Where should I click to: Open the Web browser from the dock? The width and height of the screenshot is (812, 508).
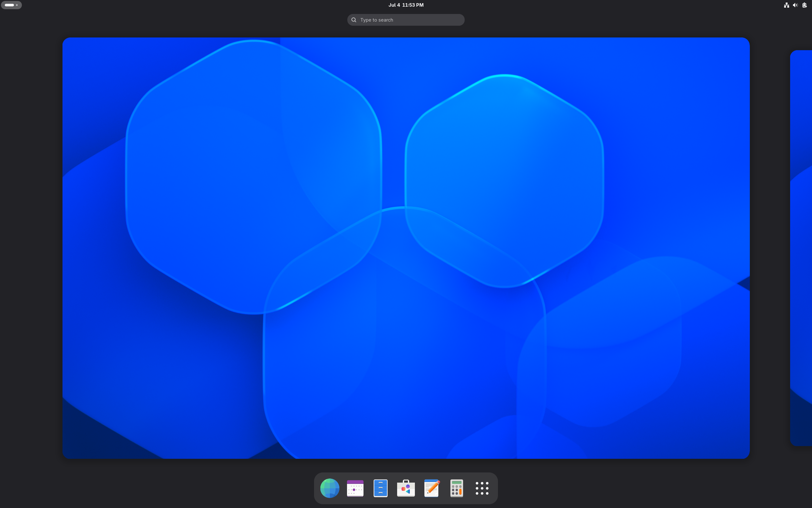click(330, 488)
